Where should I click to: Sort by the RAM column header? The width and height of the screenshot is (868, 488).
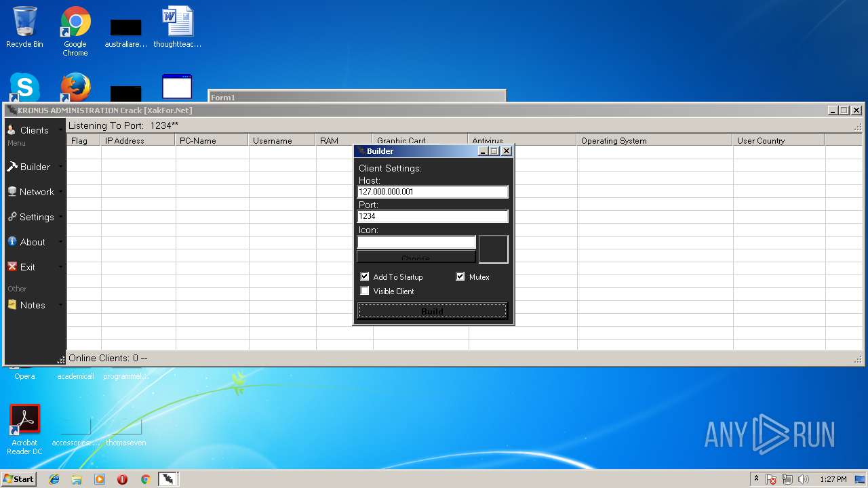pos(344,140)
